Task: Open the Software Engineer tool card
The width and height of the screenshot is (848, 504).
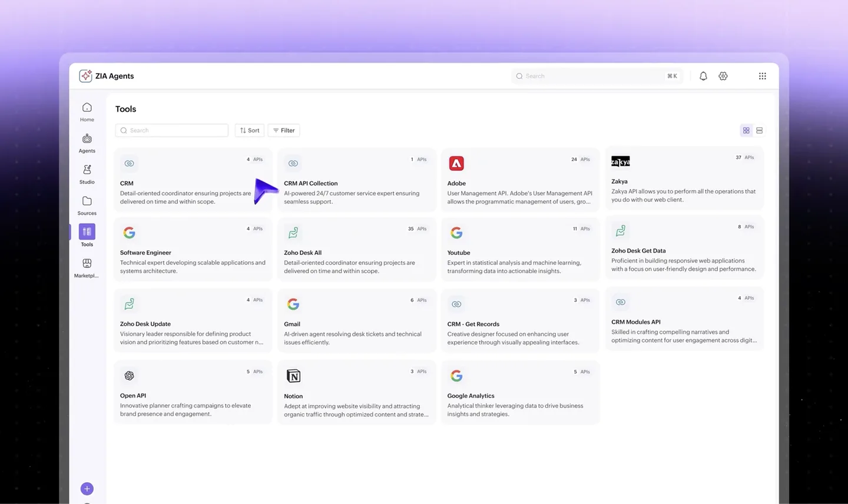Action: click(193, 250)
